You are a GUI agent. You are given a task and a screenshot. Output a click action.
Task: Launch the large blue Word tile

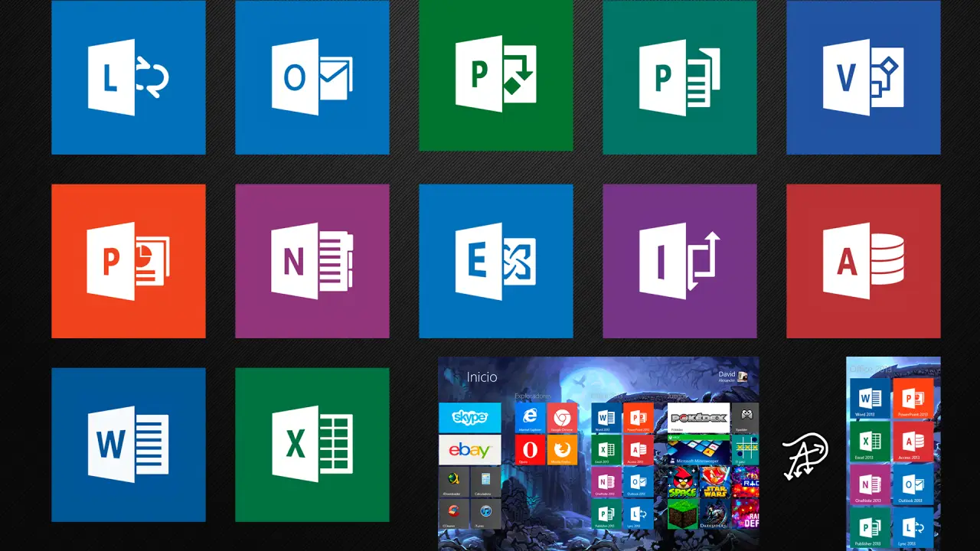pyautogui.click(x=128, y=445)
